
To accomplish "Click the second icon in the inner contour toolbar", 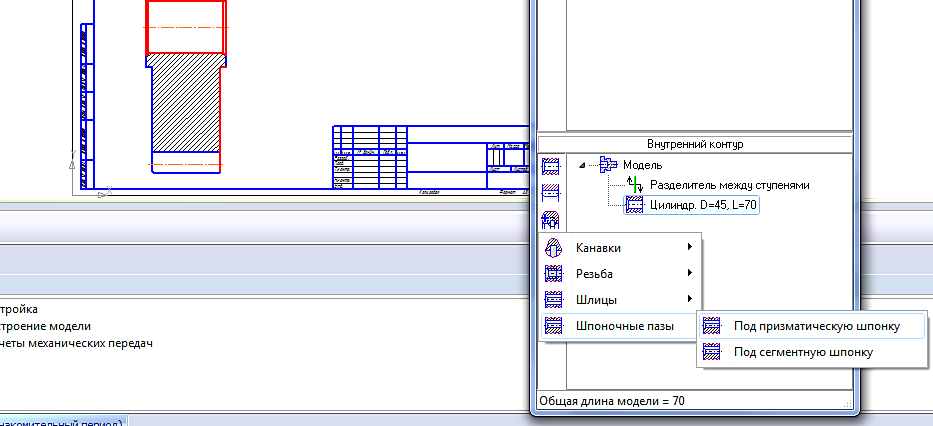I will (550, 193).
